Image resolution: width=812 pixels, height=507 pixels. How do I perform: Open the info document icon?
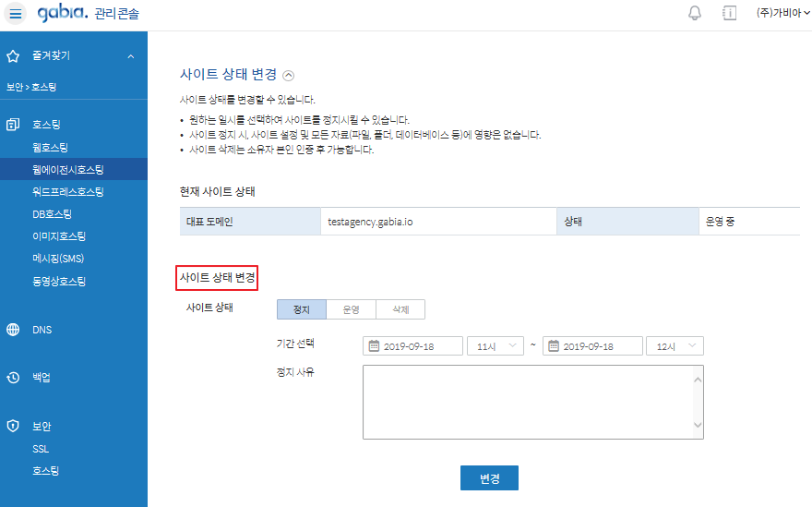(729, 13)
